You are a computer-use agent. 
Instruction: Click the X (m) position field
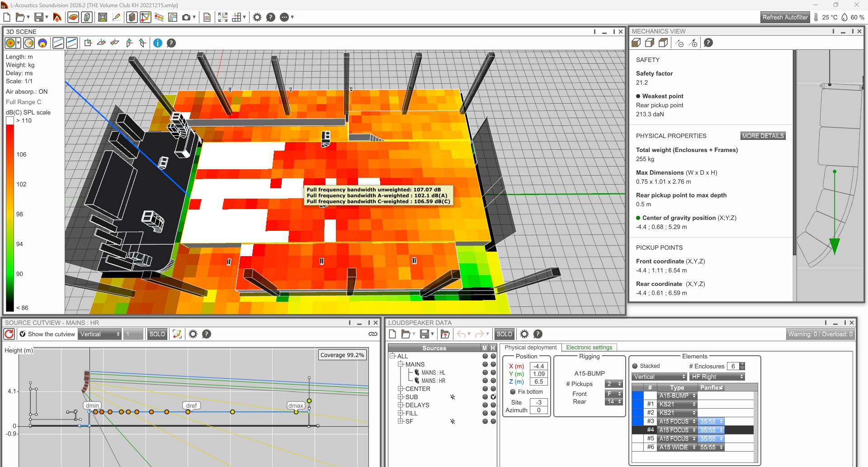[538, 366]
